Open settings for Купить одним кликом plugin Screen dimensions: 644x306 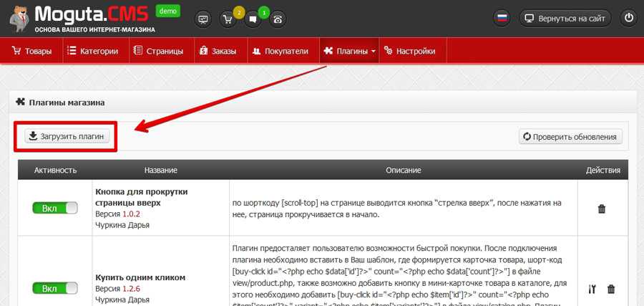coord(591,290)
